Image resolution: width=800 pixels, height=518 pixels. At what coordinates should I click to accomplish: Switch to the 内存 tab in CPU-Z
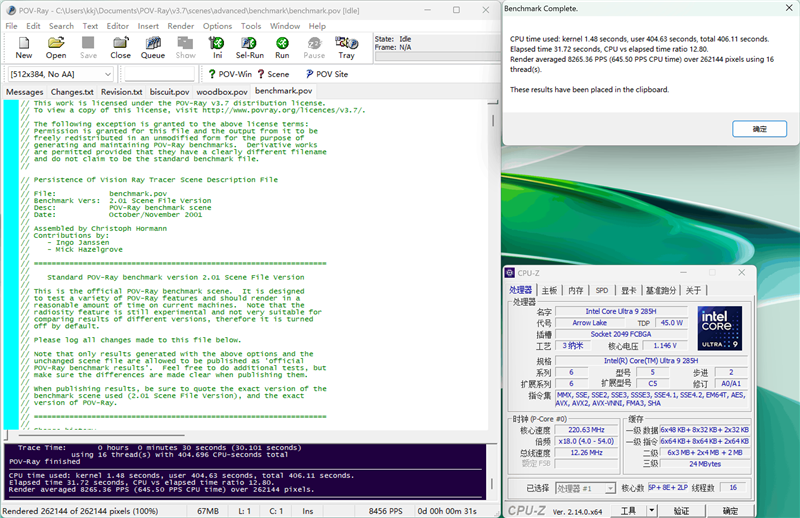[575, 290]
